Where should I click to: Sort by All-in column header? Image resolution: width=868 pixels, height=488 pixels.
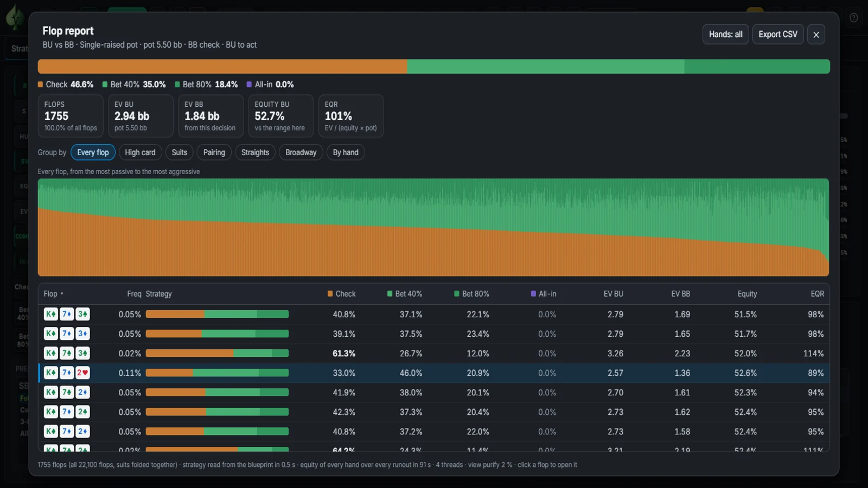(x=544, y=294)
